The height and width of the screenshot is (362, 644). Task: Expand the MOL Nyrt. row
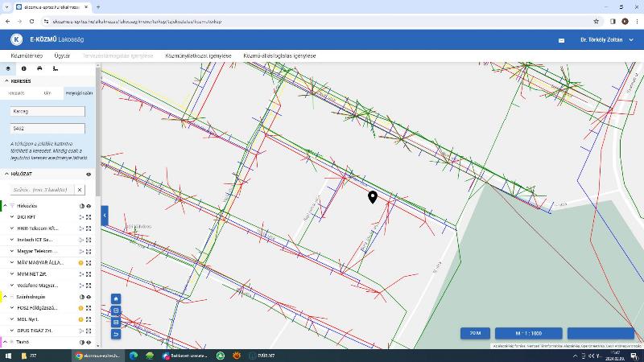(12, 319)
